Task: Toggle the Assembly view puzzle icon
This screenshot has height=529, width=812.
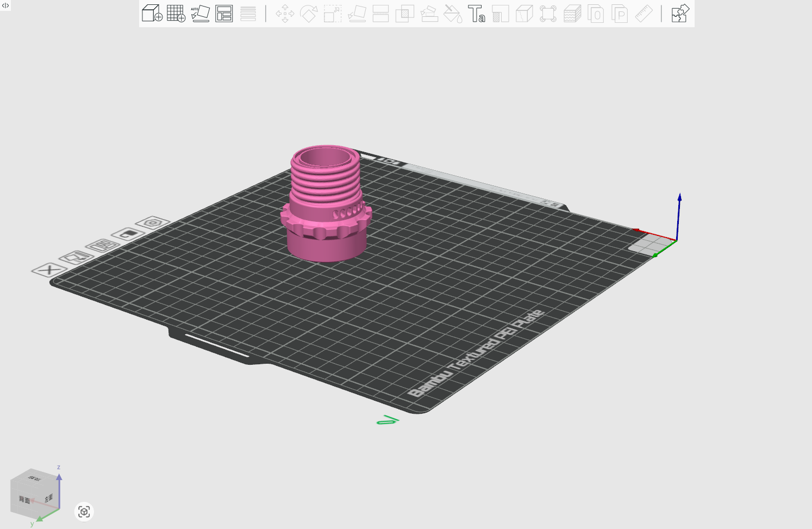Action: pyautogui.click(x=679, y=14)
